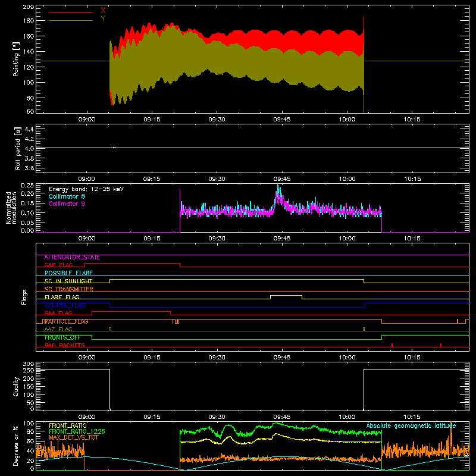The height and width of the screenshot is (476, 476).
Task: Click the cyan Collimator 8 label
Action: tap(67, 196)
